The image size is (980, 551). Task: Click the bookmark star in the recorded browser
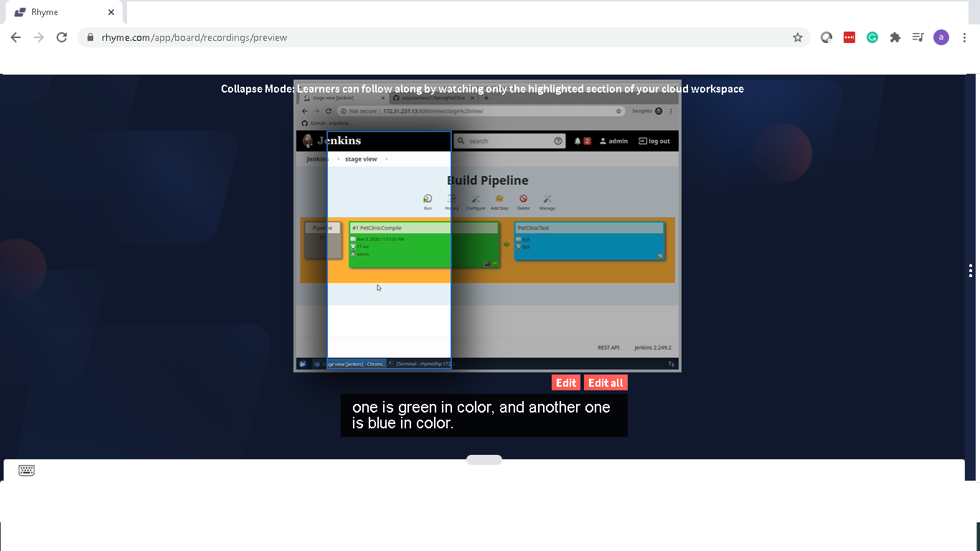coord(618,111)
